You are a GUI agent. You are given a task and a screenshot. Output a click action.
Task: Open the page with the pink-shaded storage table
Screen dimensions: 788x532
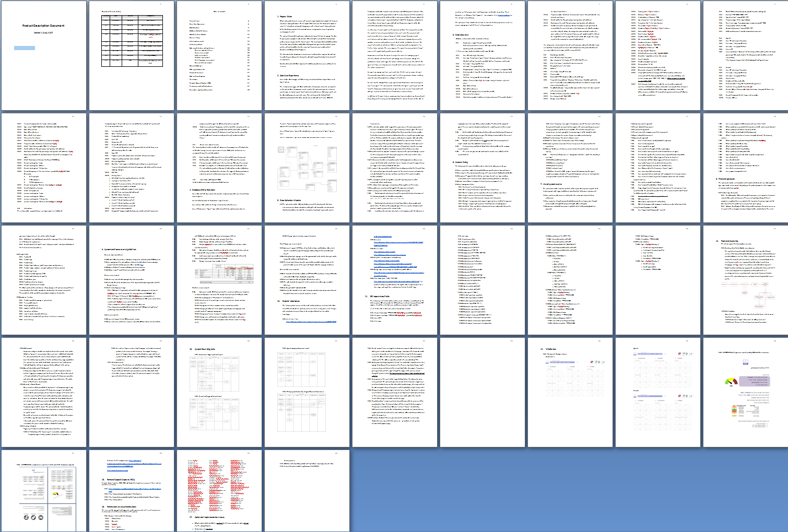[219, 280]
